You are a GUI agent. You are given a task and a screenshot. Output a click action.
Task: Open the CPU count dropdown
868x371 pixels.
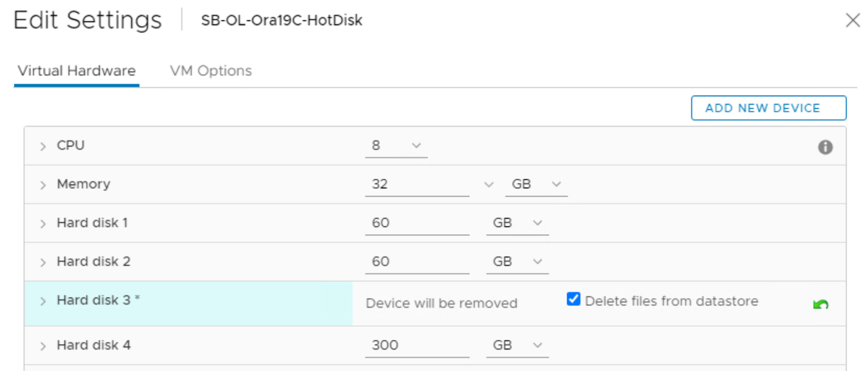(396, 146)
